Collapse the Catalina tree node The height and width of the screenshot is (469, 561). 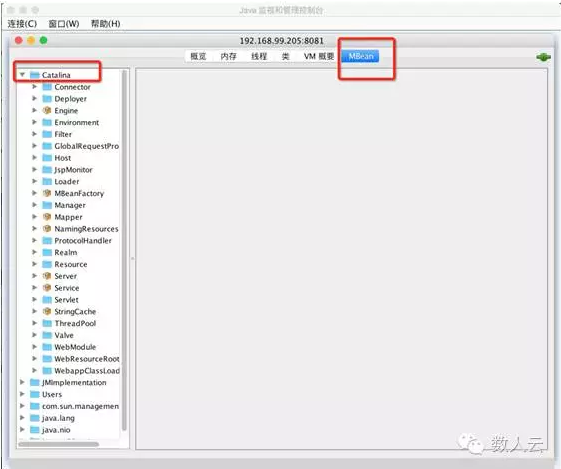click(23, 74)
